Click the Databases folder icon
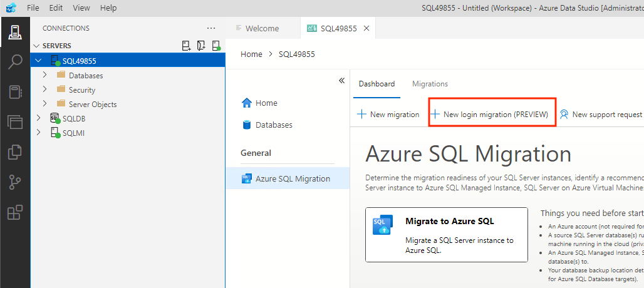 click(x=61, y=75)
